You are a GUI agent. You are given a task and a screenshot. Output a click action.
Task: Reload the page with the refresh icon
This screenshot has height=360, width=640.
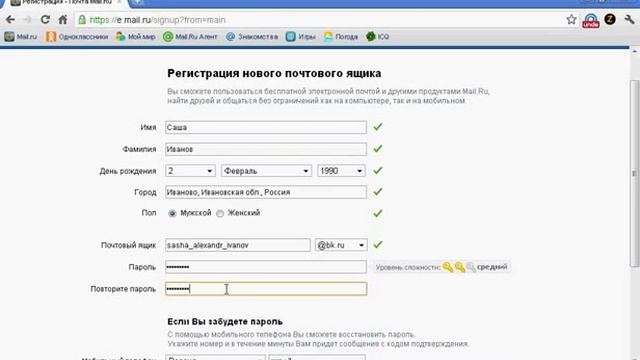point(45,20)
